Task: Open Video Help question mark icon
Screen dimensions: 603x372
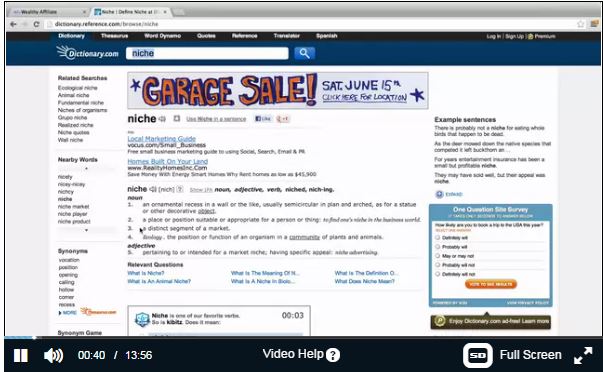Action: tap(333, 355)
